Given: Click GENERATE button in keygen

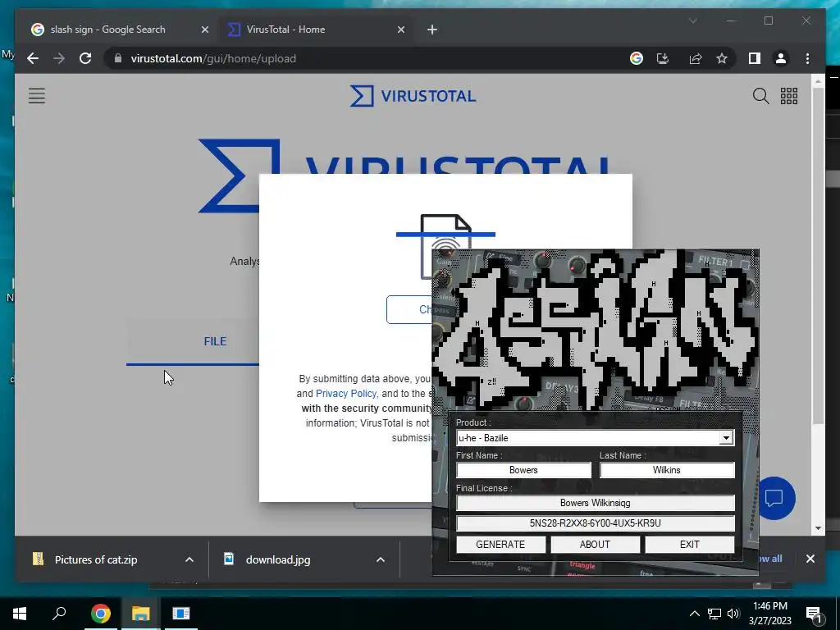Looking at the screenshot, I should [x=500, y=545].
